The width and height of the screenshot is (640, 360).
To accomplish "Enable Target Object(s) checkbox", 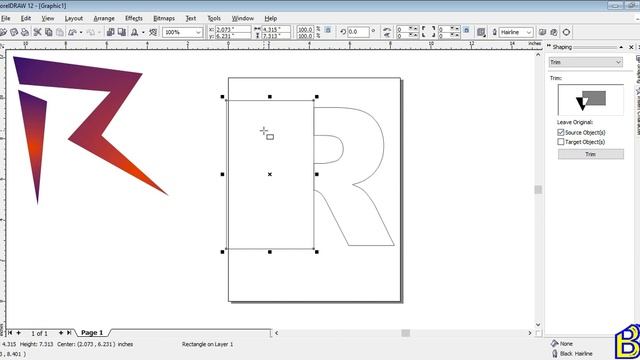I will pos(561,142).
